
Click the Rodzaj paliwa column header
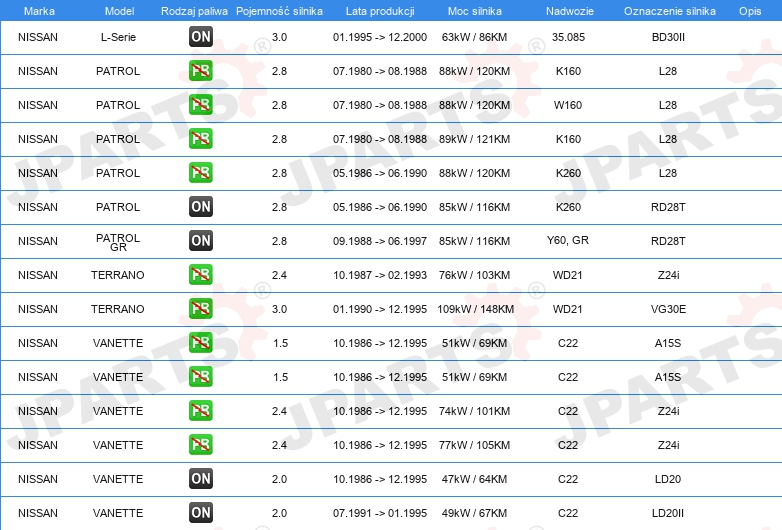click(x=194, y=11)
